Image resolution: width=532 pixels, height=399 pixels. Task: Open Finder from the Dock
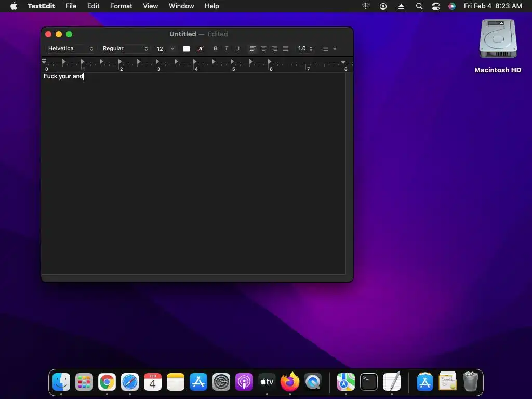coord(61,382)
